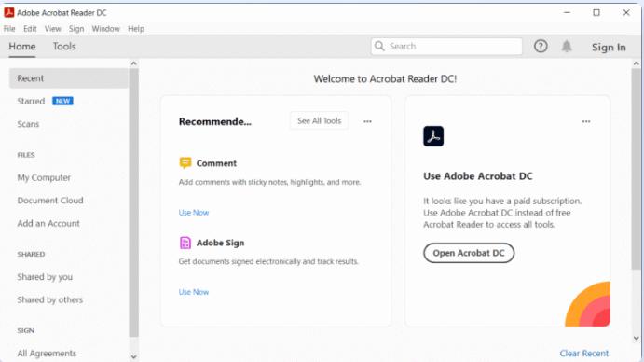Open the View menu
This screenshot has width=644, height=362.
(x=52, y=29)
